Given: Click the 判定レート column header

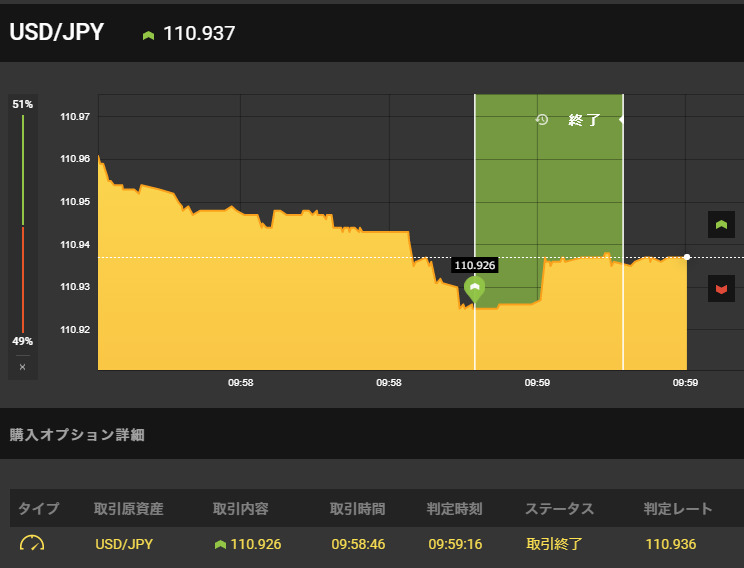Looking at the screenshot, I should tap(678, 509).
